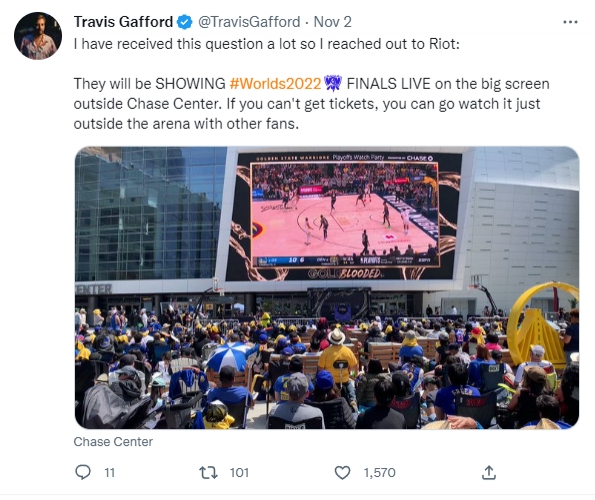Open the Nov 2 timestamp link
595x500 pixels.
click(332, 22)
